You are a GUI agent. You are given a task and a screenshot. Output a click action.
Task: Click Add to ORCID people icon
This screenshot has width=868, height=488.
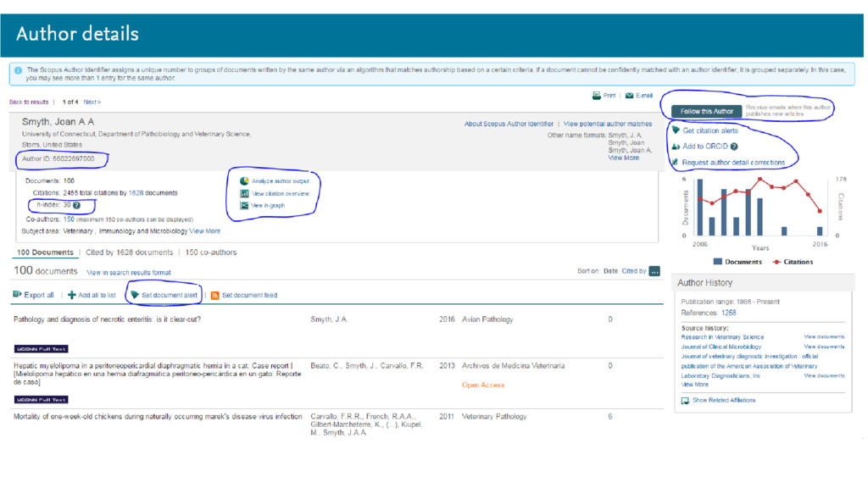pyautogui.click(x=676, y=147)
